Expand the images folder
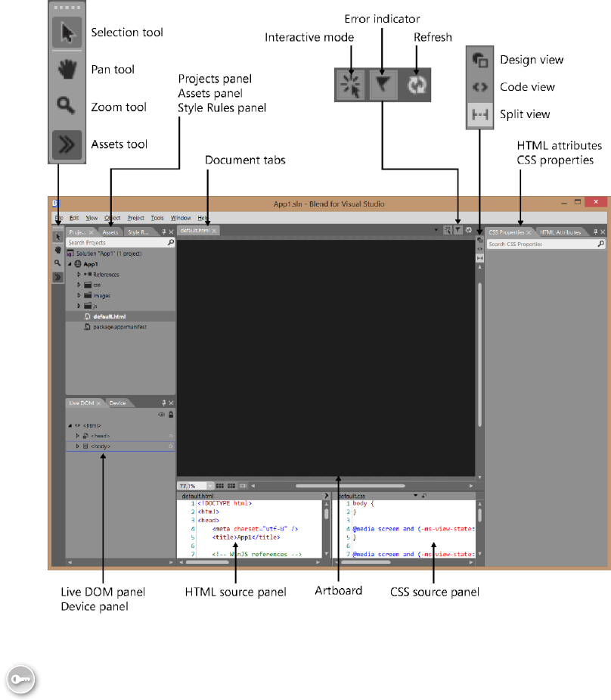The image size is (611, 700). pyautogui.click(x=79, y=295)
